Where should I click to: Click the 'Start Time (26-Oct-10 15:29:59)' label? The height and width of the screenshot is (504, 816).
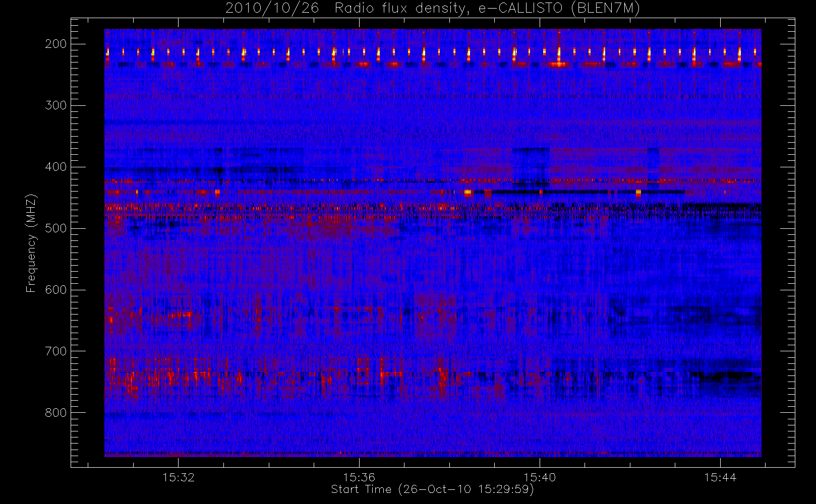tap(432, 489)
